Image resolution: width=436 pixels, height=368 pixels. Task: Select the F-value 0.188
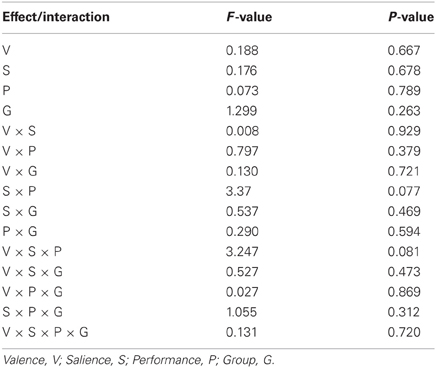tap(242, 51)
